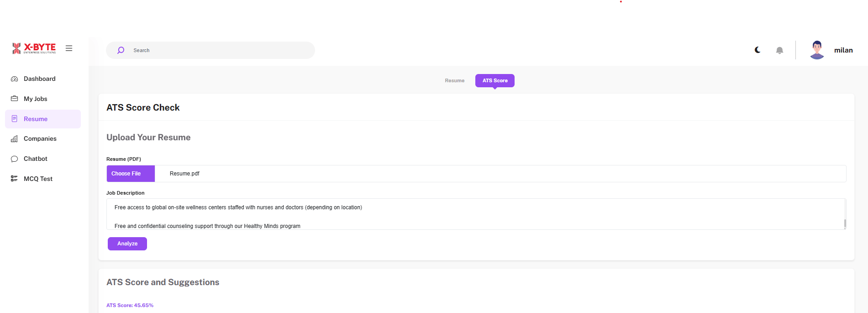Image resolution: width=868 pixels, height=313 pixels.
Task: Toggle dark mode moon icon
Action: 758,50
